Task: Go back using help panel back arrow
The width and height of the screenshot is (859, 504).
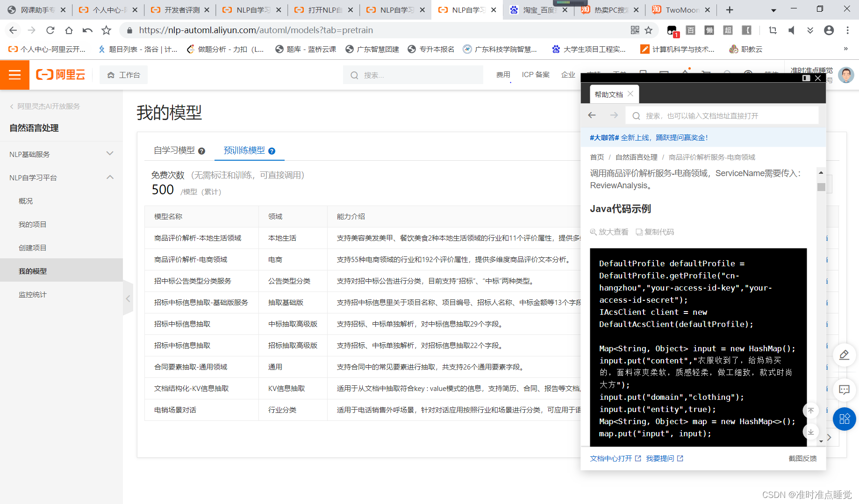Action: tap(592, 115)
